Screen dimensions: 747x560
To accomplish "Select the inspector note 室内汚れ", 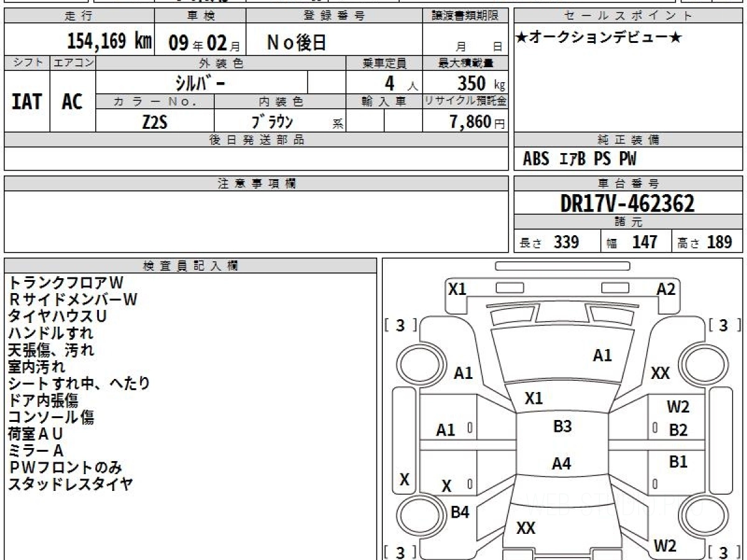I will [36, 366].
